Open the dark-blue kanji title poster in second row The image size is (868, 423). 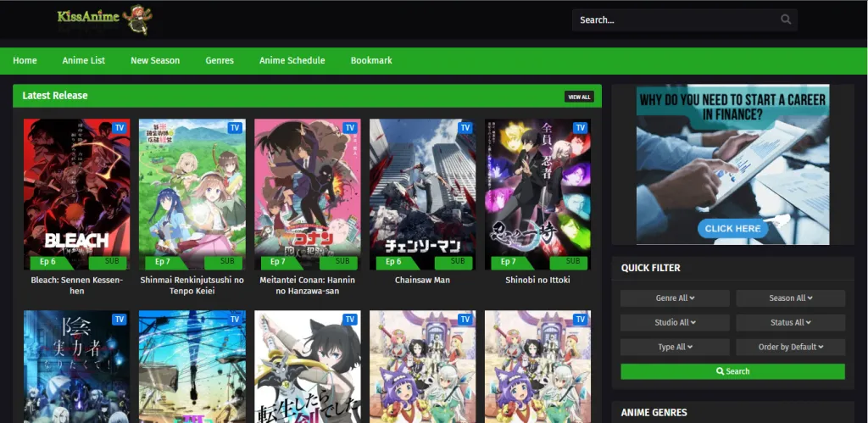[x=77, y=366]
